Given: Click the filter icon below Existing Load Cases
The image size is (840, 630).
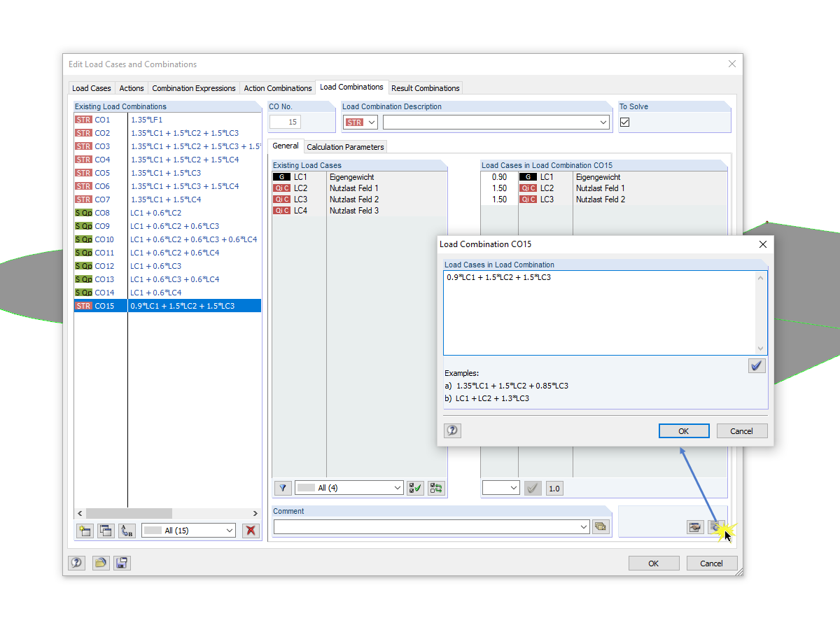Looking at the screenshot, I should coord(283,488).
